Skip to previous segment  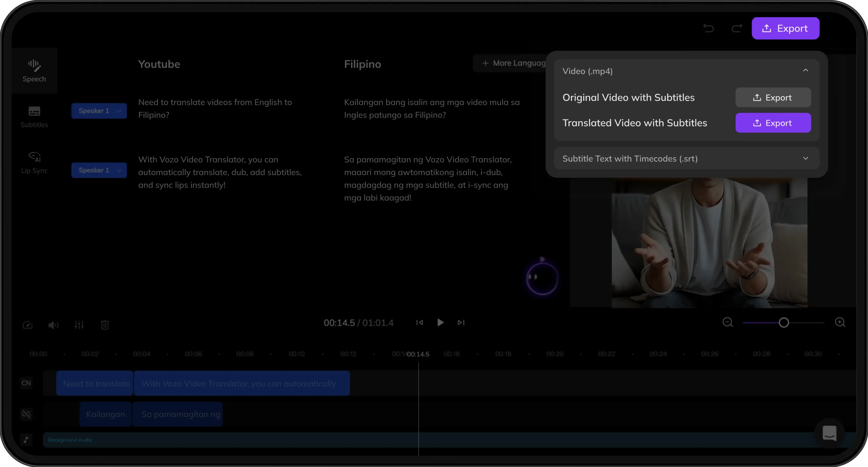coord(420,322)
